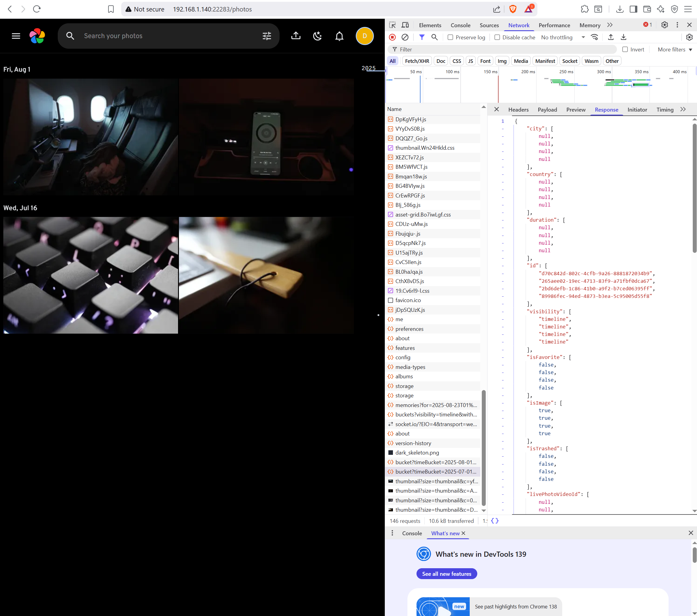Click the DevTools inspect element icon
Image resolution: width=697 pixels, height=616 pixels.
(x=392, y=25)
